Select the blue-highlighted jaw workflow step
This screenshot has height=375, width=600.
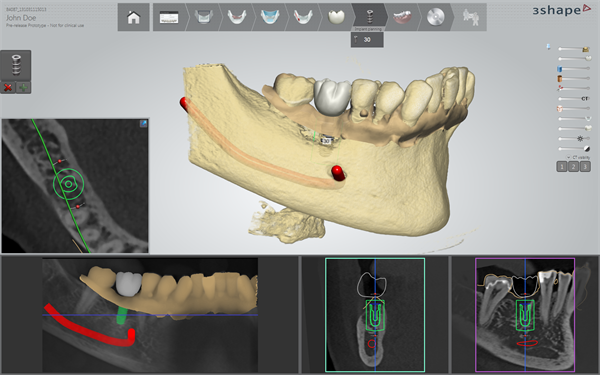click(x=270, y=17)
